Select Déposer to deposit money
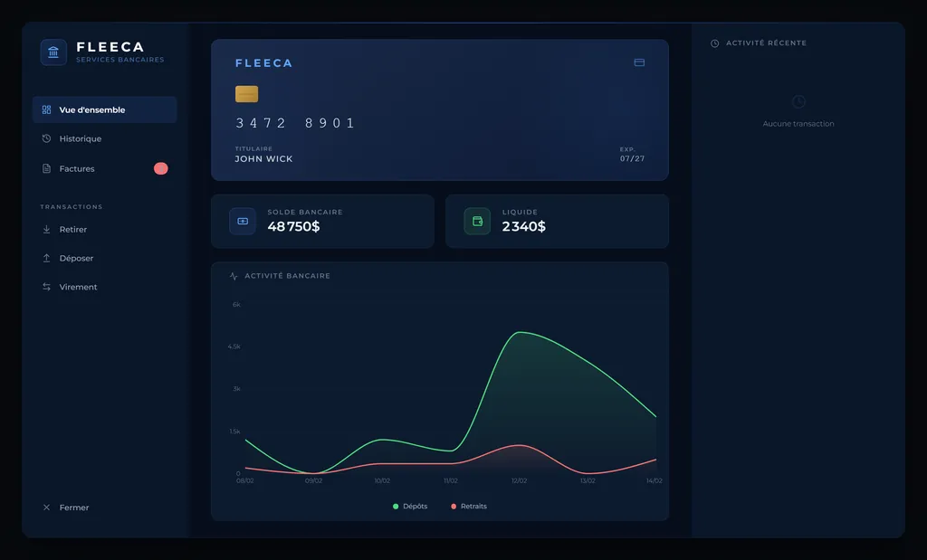The width and height of the screenshot is (927, 560). tap(105, 258)
